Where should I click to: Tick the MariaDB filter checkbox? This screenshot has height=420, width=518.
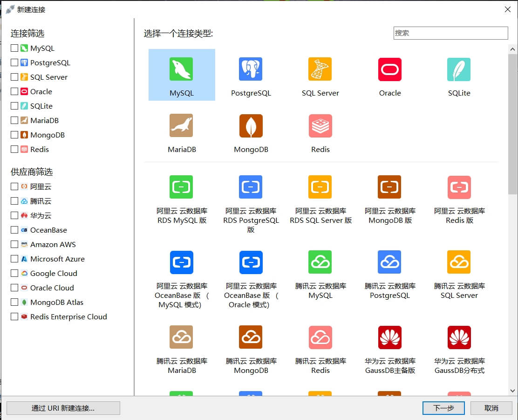pyautogui.click(x=14, y=120)
